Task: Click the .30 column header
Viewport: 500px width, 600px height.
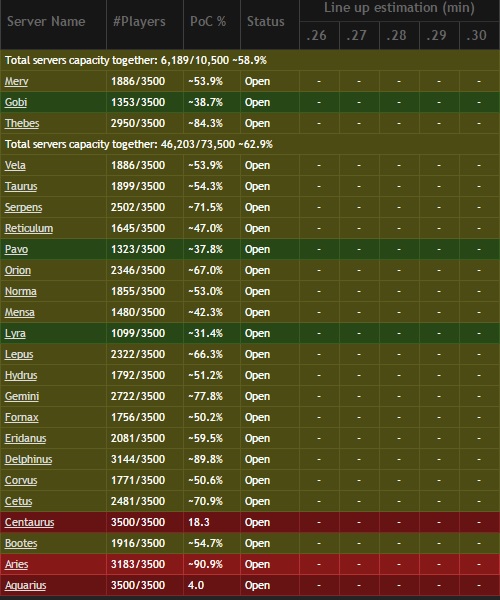Action: tap(476, 36)
